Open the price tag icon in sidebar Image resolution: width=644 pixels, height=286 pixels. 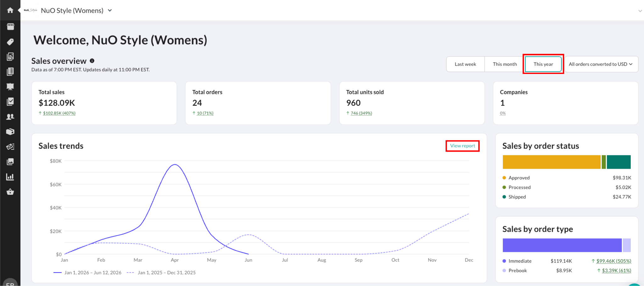pos(10,42)
